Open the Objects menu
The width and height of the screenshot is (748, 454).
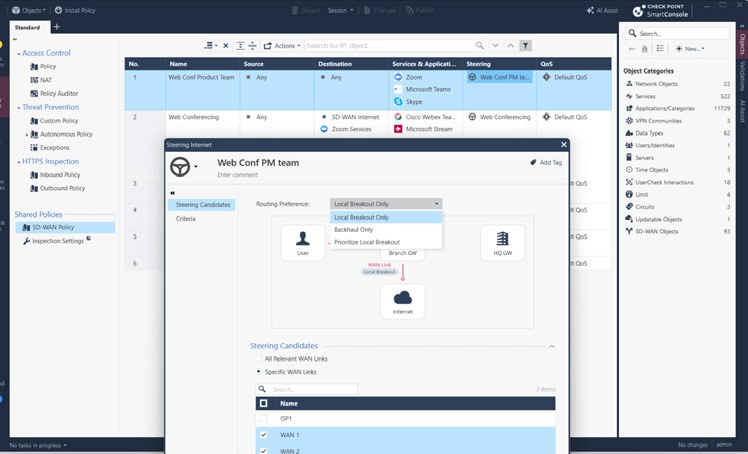[x=29, y=10]
